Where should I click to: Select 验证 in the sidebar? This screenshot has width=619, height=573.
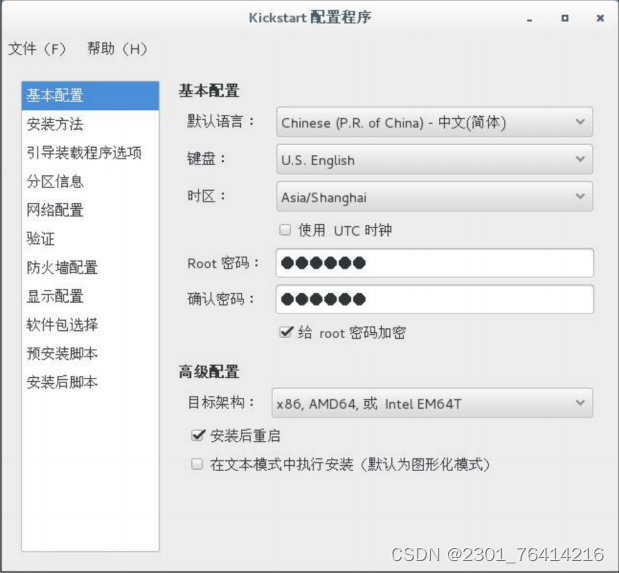pyautogui.click(x=90, y=239)
